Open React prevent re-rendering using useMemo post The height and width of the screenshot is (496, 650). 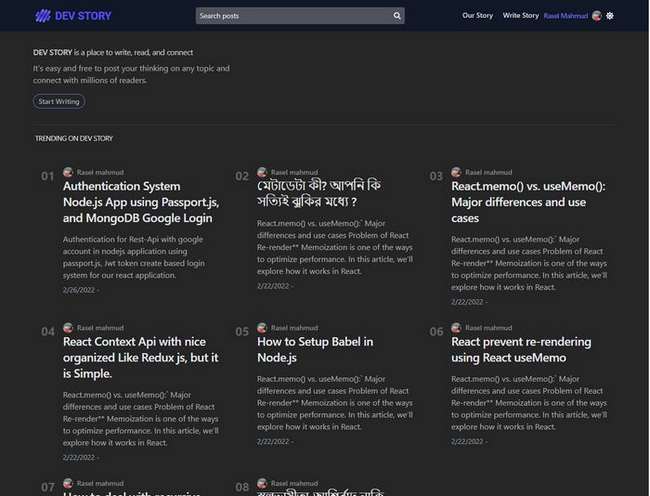pos(521,350)
